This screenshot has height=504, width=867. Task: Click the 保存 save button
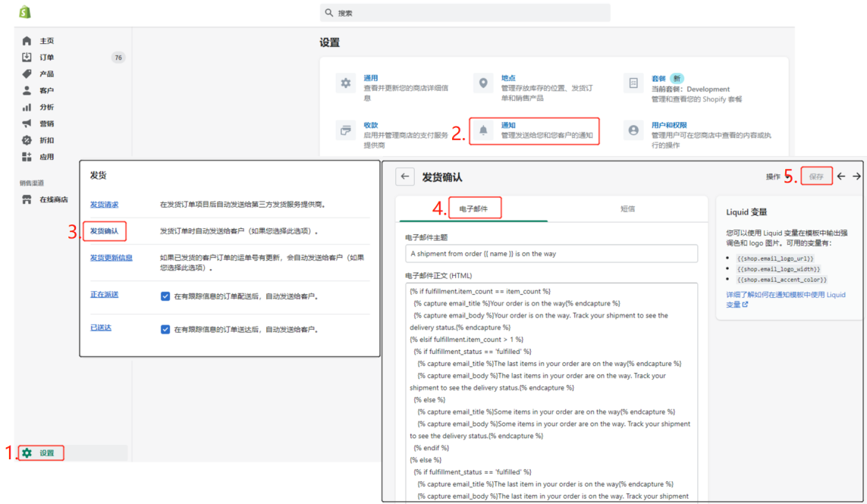(x=816, y=177)
